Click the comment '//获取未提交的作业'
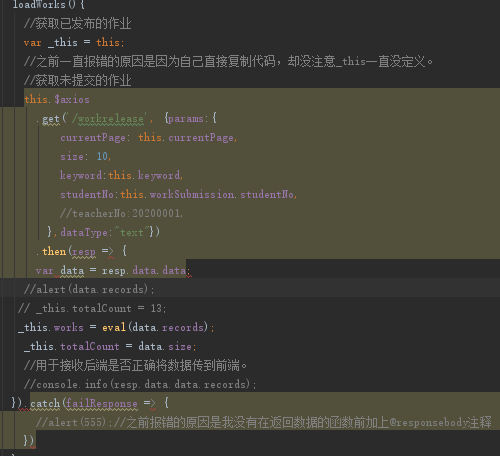 pyautogui.click(x=77, y=80)
